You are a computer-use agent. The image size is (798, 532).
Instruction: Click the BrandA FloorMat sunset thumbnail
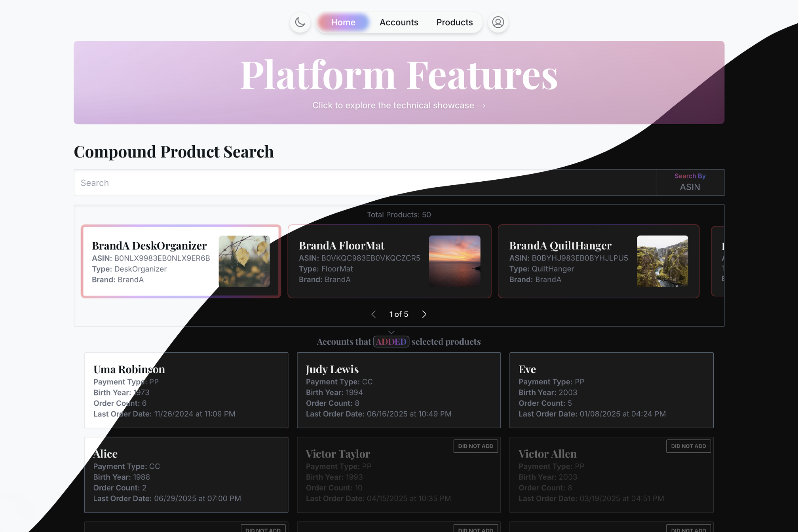tap(454, 261)
